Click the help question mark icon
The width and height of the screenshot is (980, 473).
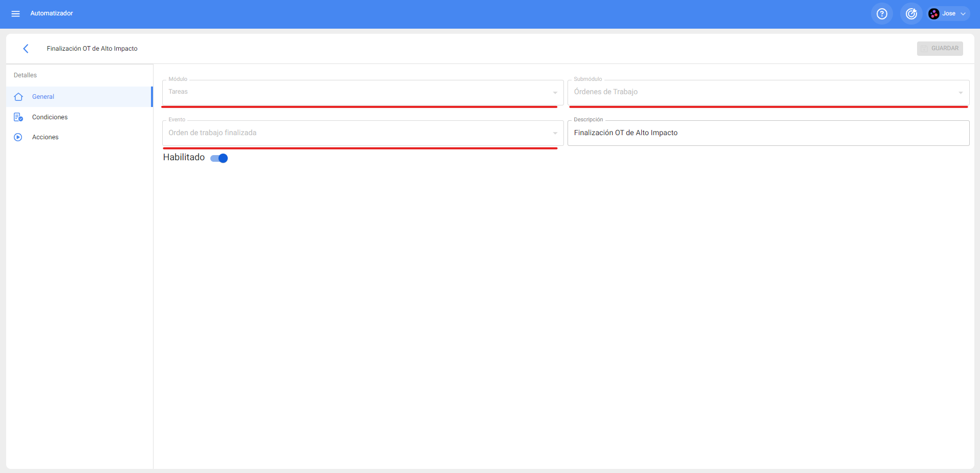coord(881,14)
